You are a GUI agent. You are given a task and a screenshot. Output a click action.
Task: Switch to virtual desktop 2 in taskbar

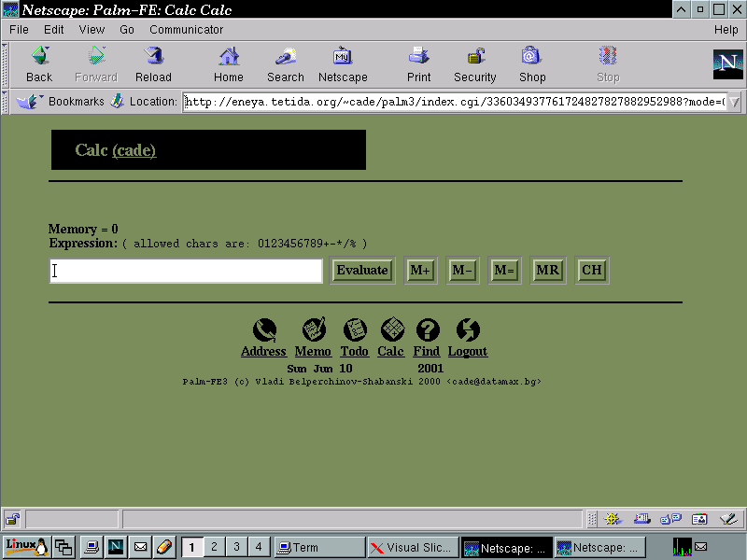(x=214, y=547)
